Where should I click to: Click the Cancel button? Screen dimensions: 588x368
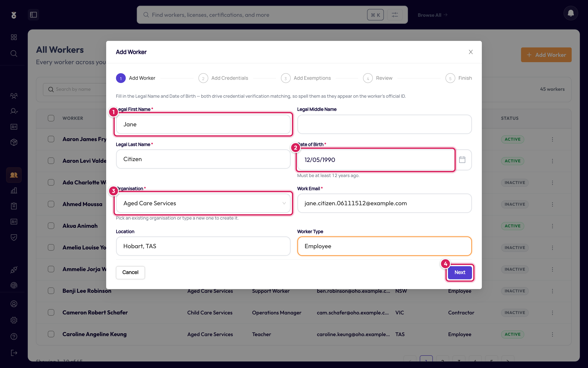130,272
